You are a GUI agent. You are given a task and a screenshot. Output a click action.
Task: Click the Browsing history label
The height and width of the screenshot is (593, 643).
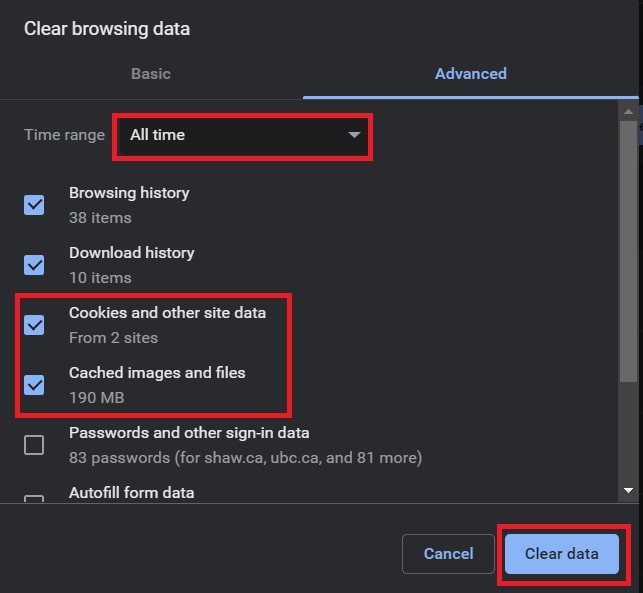129,193
